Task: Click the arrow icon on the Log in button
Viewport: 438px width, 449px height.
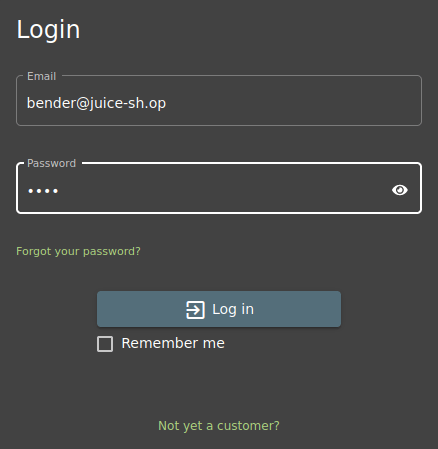Action: click(195, 310)
